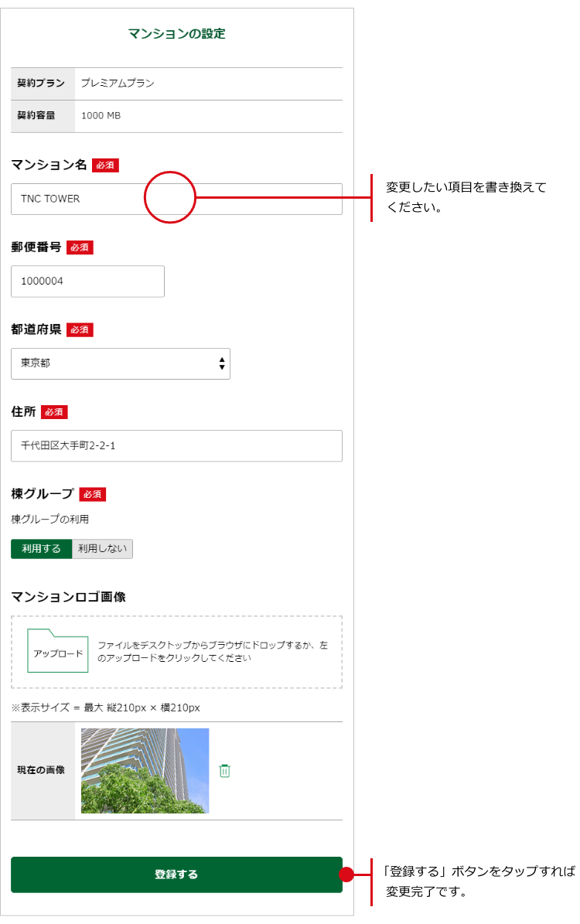Screen dimensions: 580x924
Task: Click the current building image thumbnail
Action: [145, 771]
